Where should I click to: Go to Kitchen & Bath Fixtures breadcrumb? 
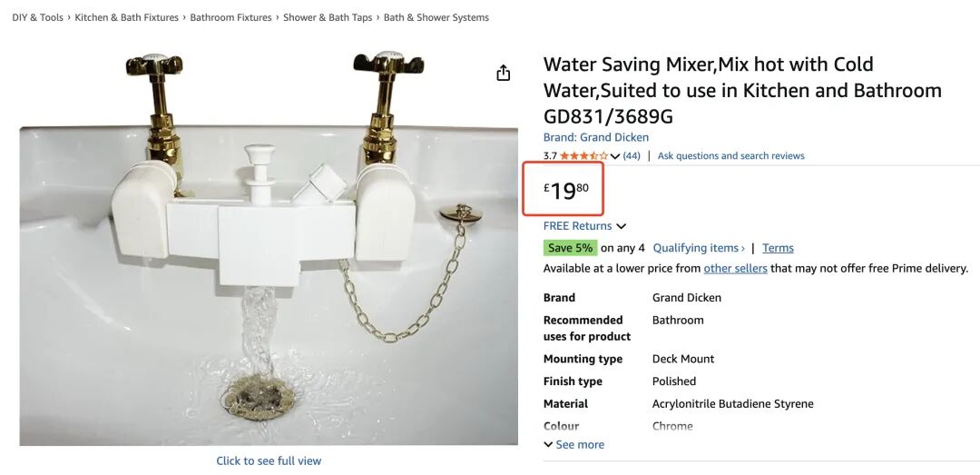[127, 17]
